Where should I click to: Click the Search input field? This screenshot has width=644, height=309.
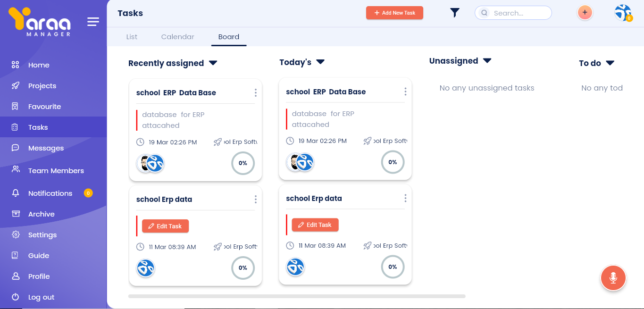[518, 13]
